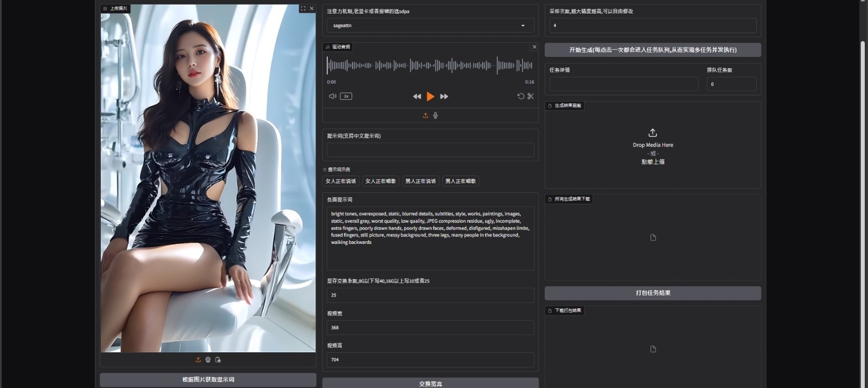Image resolution: width=868 pixels, height=388 pixels.
Task: Click the video width field showing 368
Action: point(430,328)
